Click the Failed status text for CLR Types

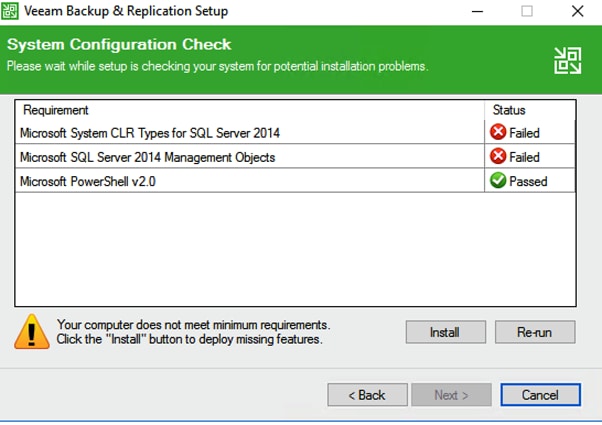(x=524, y=133)
